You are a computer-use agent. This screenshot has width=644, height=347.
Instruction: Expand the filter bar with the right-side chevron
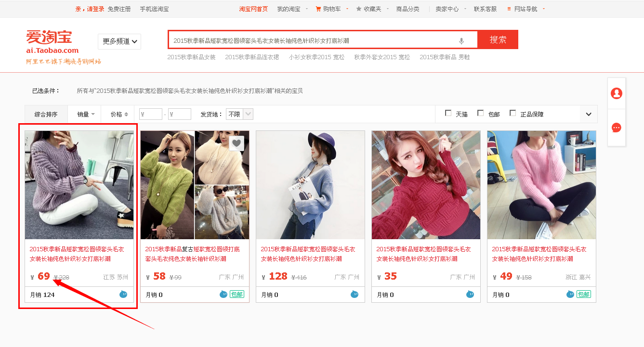click(x=589, y=114)
